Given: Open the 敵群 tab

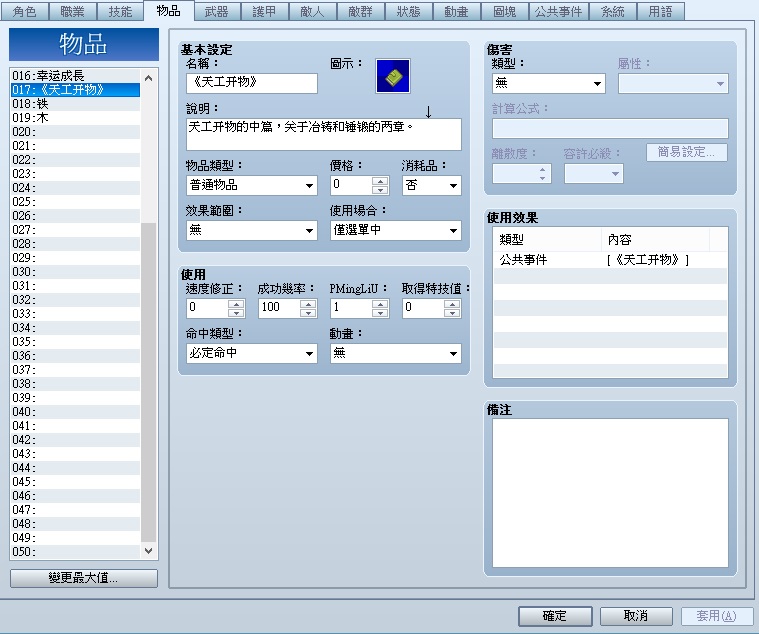Looking at the screenshot, I should coord(361,11).
